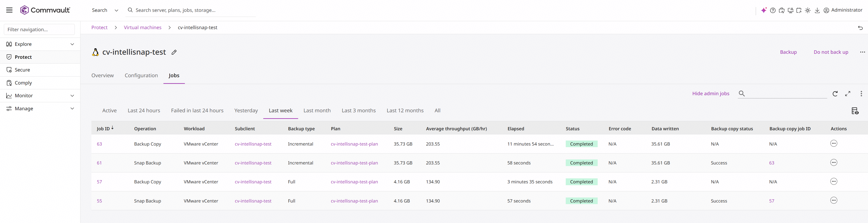This screenshot has height=223, width=868.
Task: Open subclient link in job 57 row
Action: [x=253, y=182]
